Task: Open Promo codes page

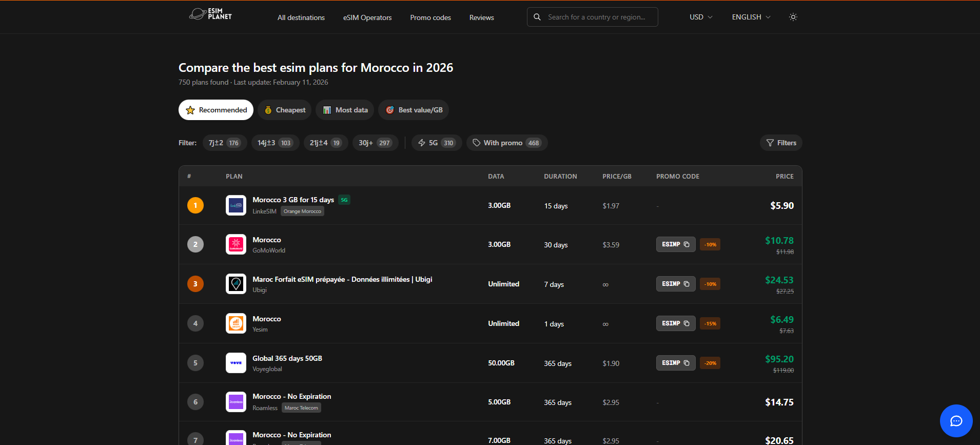Action: pos(430,17)
